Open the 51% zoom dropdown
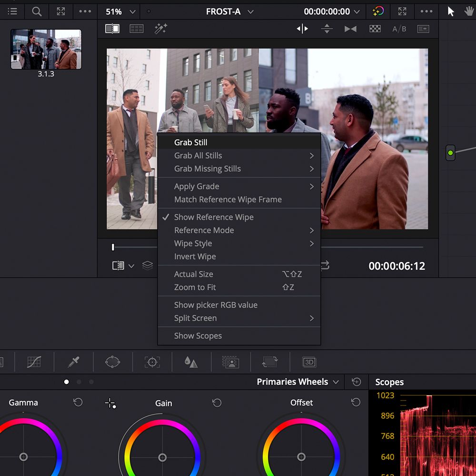 pyautogui.click(x=119, y=11)
